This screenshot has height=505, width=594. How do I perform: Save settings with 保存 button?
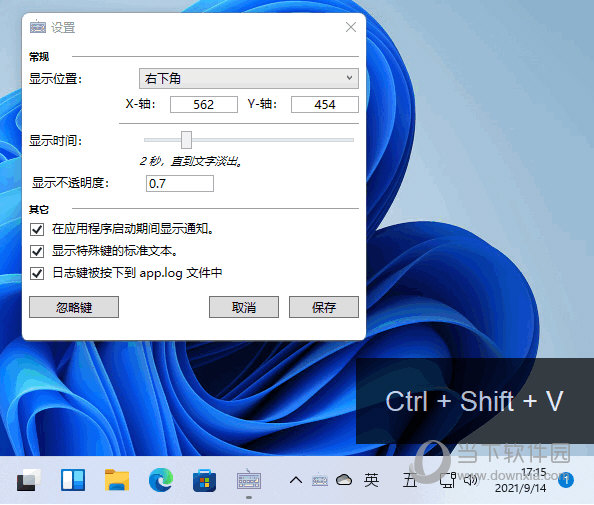(x=324, y=307)
